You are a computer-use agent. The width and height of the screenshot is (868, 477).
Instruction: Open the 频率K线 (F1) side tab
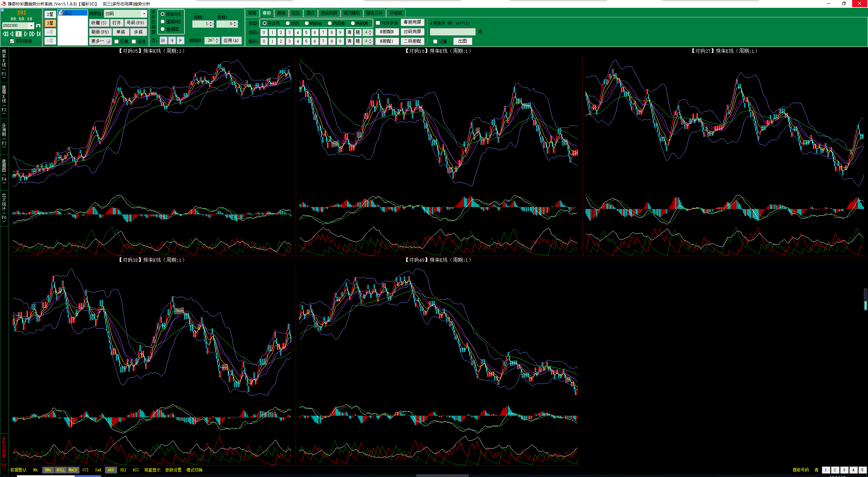[4, 64]
